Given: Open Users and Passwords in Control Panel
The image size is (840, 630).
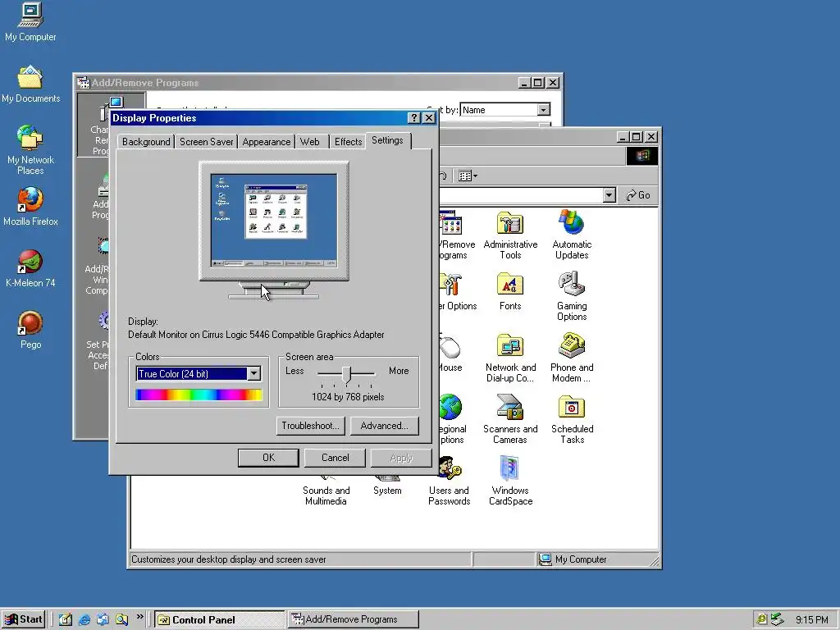Looking at the screenshot, I should 449,481.
